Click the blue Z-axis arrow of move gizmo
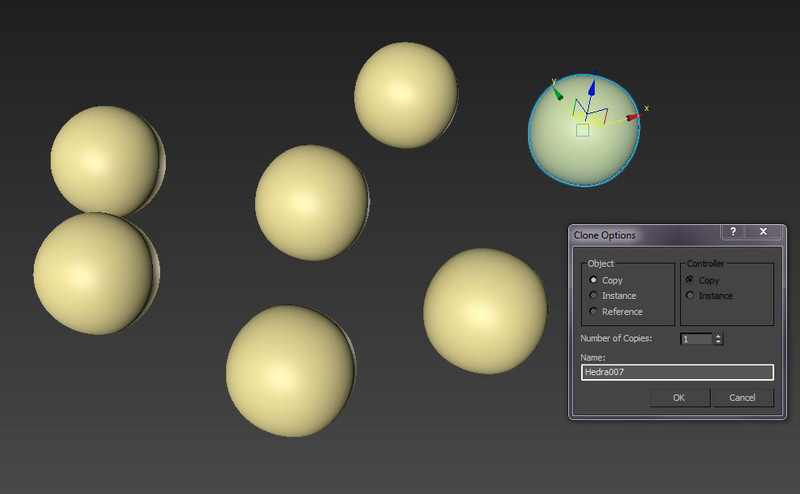Viewport: 800px width, 494px height. pyautogui.click(x=592, y=87)
